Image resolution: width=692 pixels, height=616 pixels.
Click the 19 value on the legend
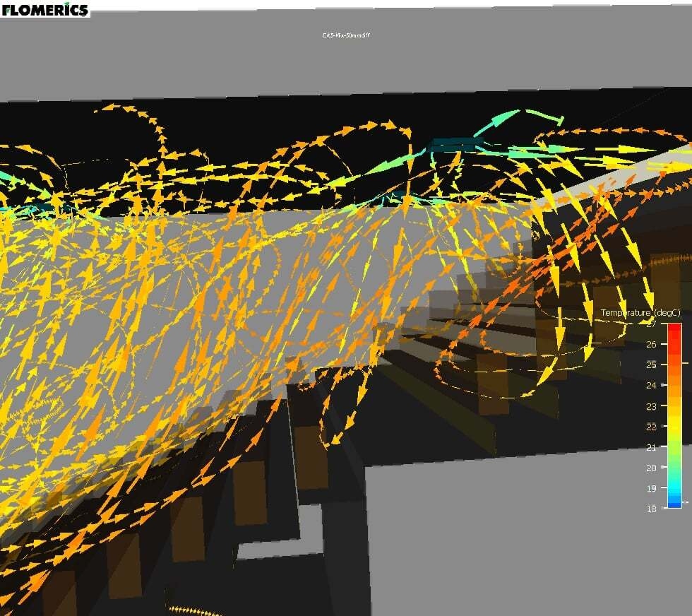pyautogui.click(x=652, y=487)
